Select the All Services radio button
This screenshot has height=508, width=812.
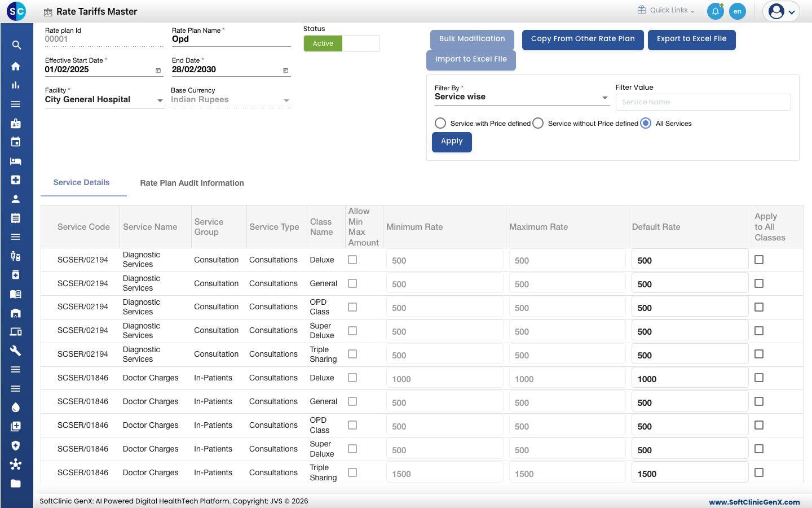(646, 123)
